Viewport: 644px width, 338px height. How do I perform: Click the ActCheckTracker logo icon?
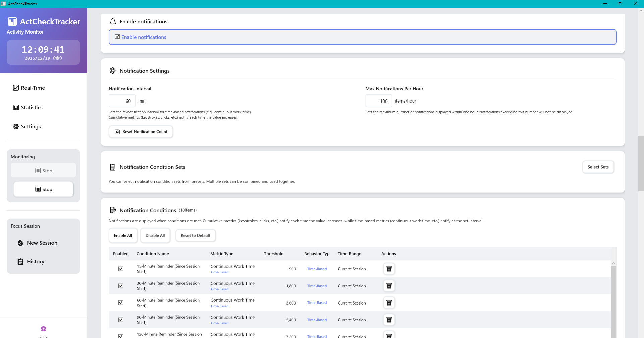(x=12, y=22)
